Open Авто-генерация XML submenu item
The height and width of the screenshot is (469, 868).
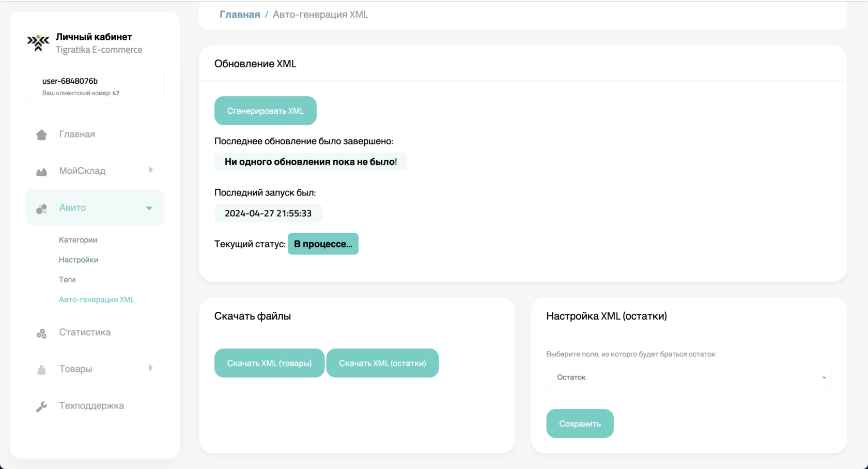point(97,299)
